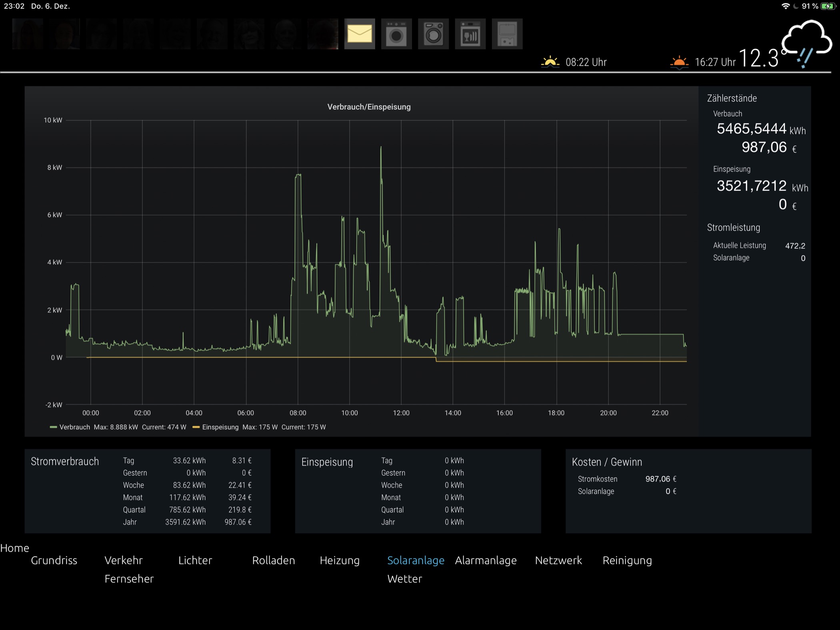This screenshot has width=840, height=630.
Task: Click the 12.3° temperature reading
Action: [762, 58]
